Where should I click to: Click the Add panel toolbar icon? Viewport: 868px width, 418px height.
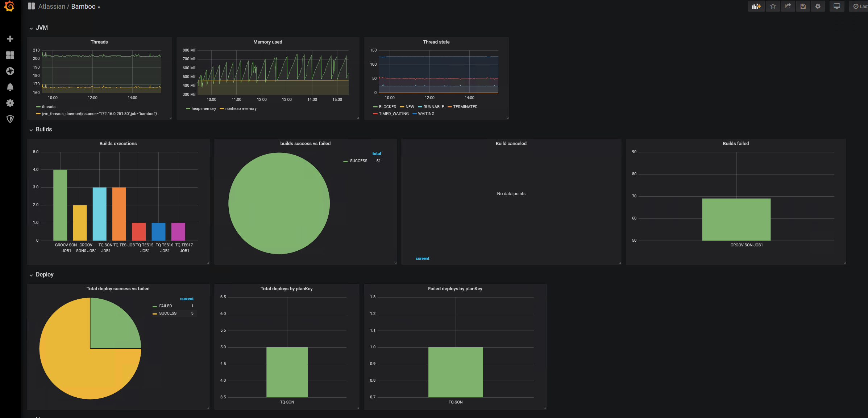pos(756,6)
